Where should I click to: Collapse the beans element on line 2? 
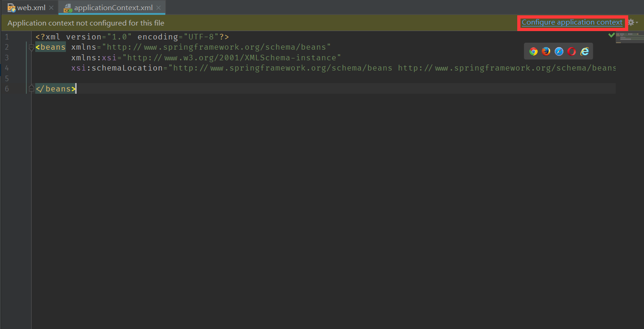pos(31,47)
